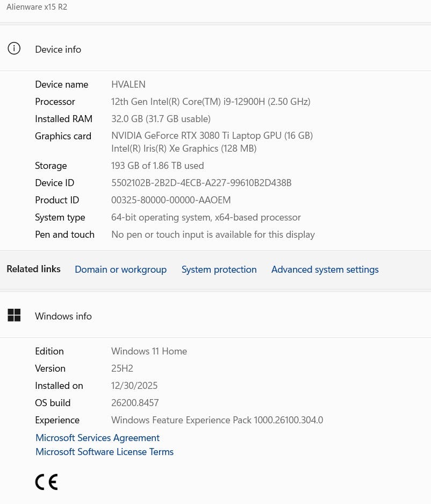Image resolution: width=431 pixels, height=504 pixels.
Task: Click the NVIDIA GeForce RTX 3080 Ti line
Action: 212,136
